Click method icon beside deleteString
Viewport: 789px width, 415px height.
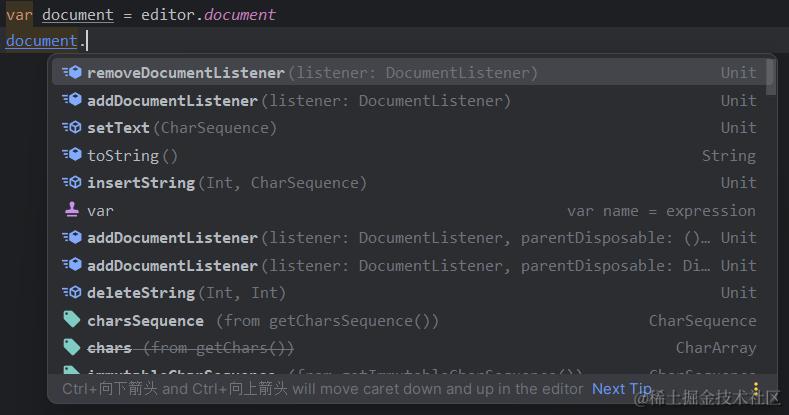click(x=72, y=292)
